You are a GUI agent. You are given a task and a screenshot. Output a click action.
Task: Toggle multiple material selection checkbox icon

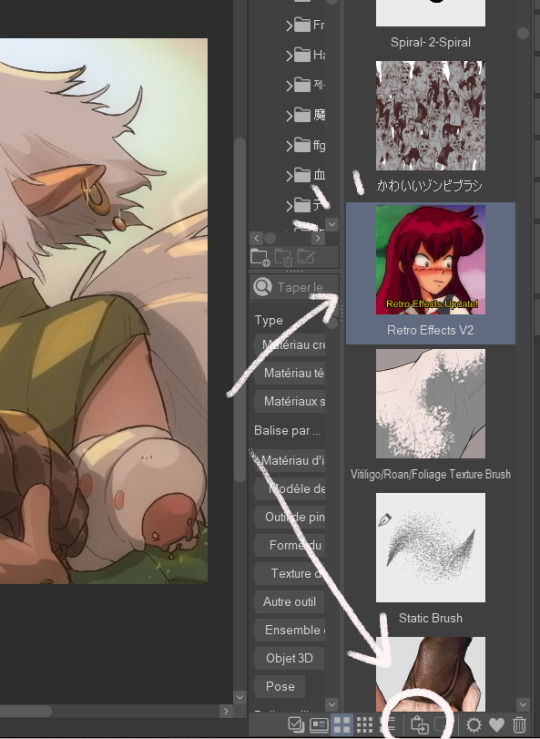point(296,724)
